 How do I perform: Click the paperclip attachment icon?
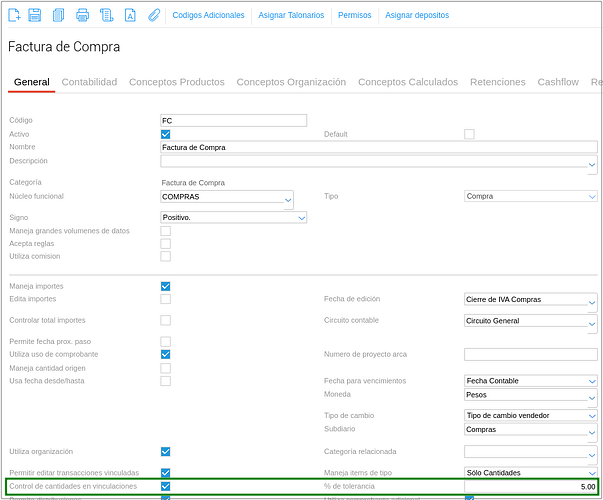[x=153, y=15]
